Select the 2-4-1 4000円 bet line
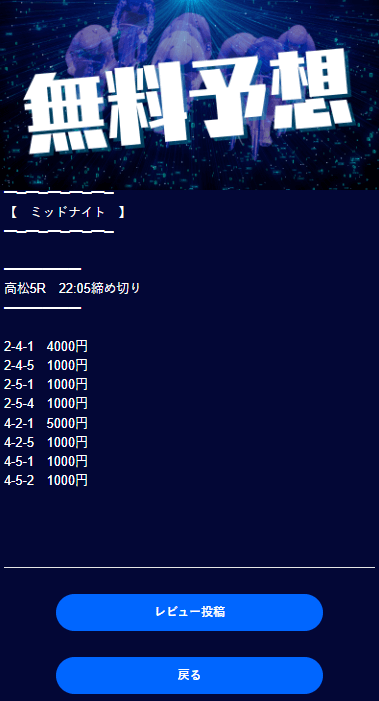This screenshot has height=701, width=379. pos(46,346)
